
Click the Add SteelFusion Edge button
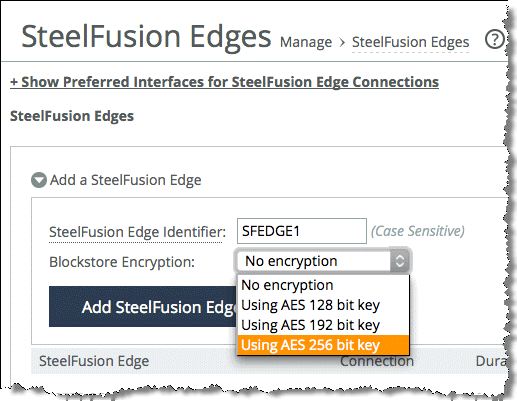point(143,307)
